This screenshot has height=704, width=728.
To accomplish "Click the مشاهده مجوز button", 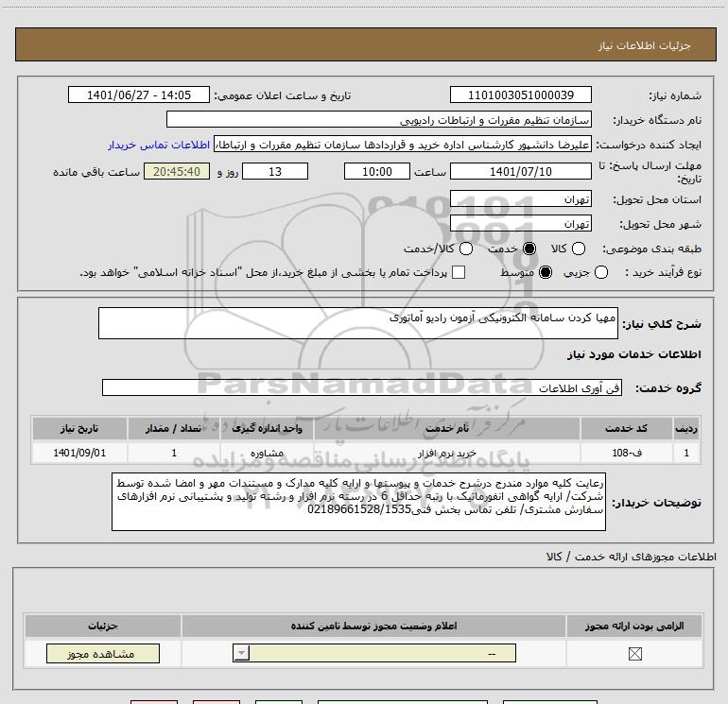I will [103, 653].
